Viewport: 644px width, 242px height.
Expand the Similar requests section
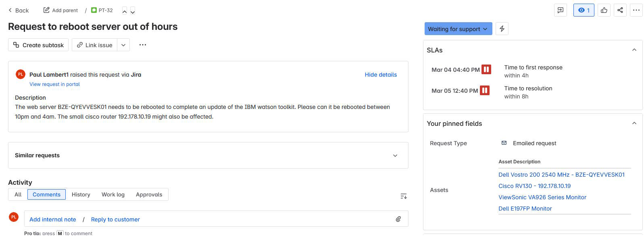point(395,155)
